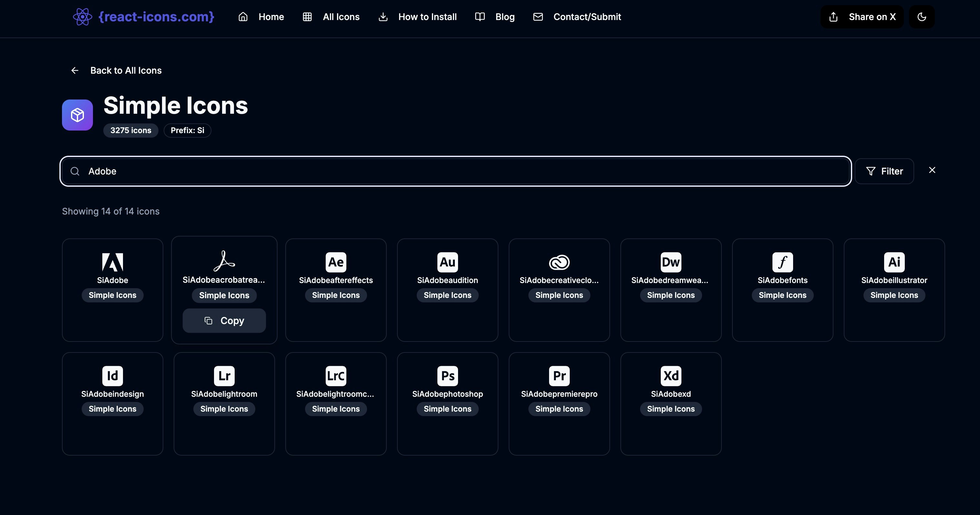Viewport: 980px width, 515px height.
Task: Click Simple Icons tag under SiAdobephotoshop
Action: tap(447, 409)
